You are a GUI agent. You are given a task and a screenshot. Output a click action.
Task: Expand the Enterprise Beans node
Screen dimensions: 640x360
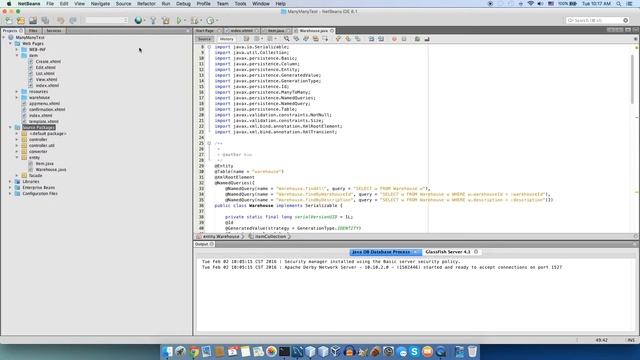pyautogui.click(x=11, y=187)
